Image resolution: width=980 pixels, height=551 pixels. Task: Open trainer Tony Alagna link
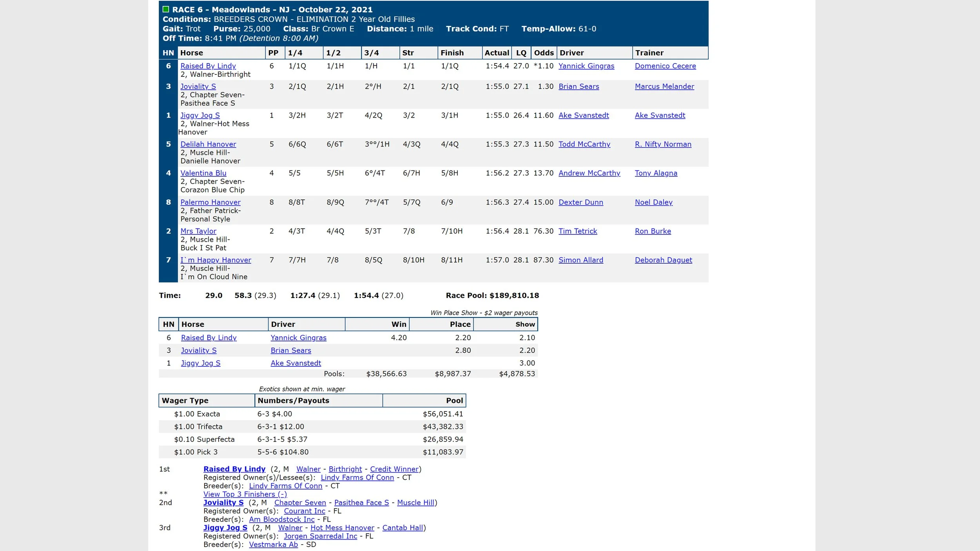click(656, 173)
